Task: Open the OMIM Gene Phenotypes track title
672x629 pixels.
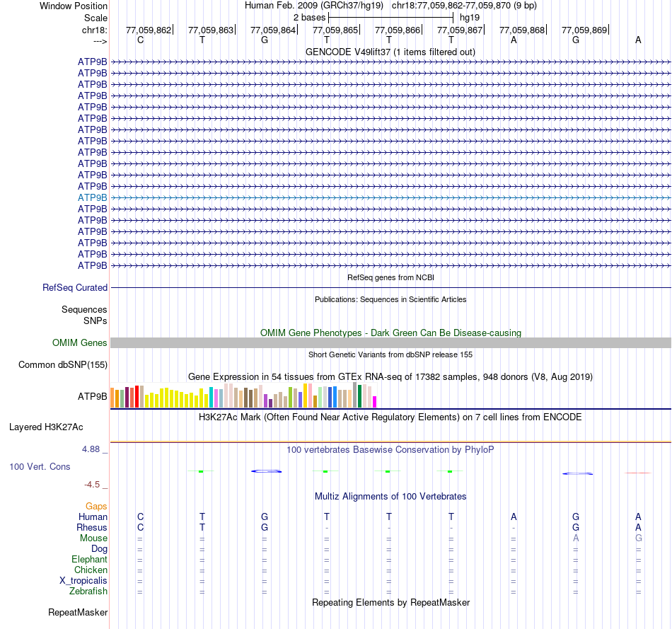Action: (x=390, y=333)
